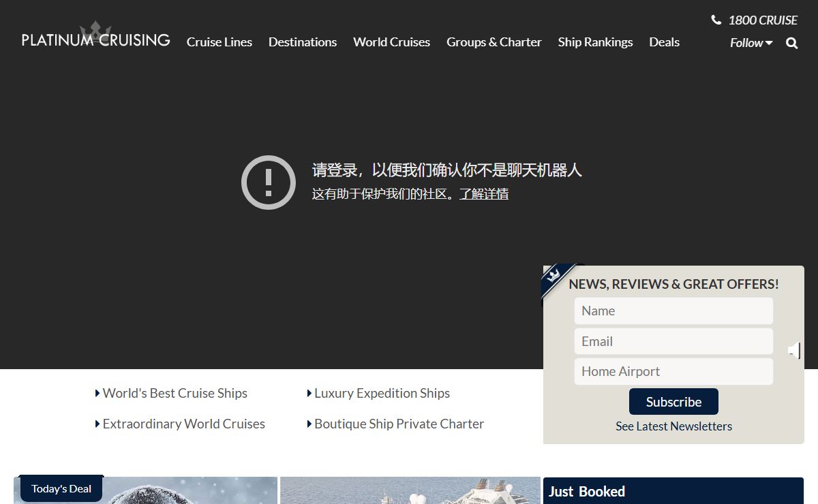Open the Destinations menu
Screen dimensions: 818x504
pyautogui.click(x=303, y=42)
